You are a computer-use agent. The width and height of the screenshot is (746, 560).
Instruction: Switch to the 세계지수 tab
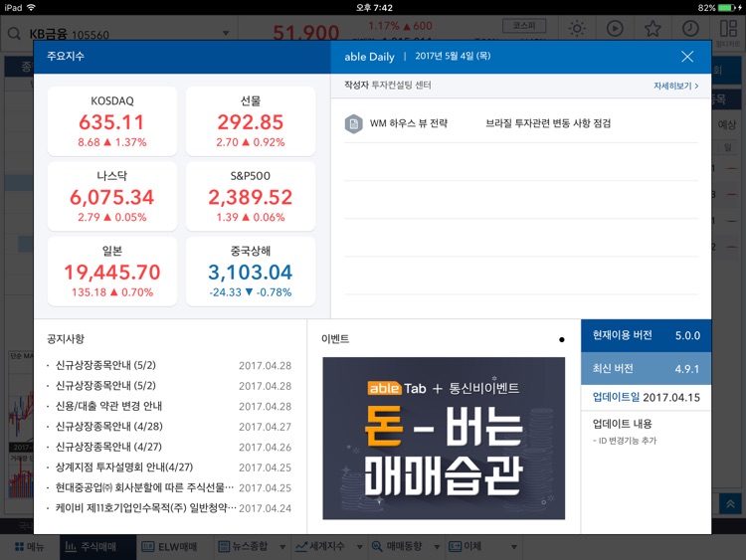[x=320, y=547]
